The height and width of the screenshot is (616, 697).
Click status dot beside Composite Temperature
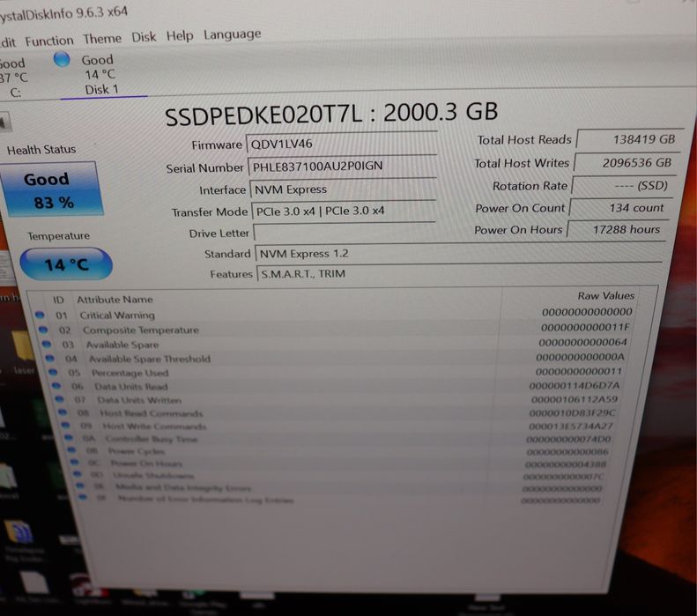click(x=43, y=330)
